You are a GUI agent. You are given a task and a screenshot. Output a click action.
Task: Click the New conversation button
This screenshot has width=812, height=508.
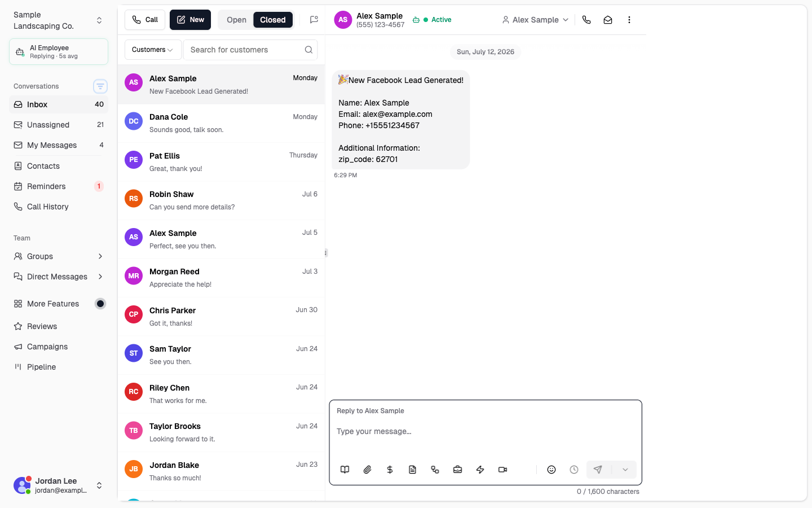(190, 20)
